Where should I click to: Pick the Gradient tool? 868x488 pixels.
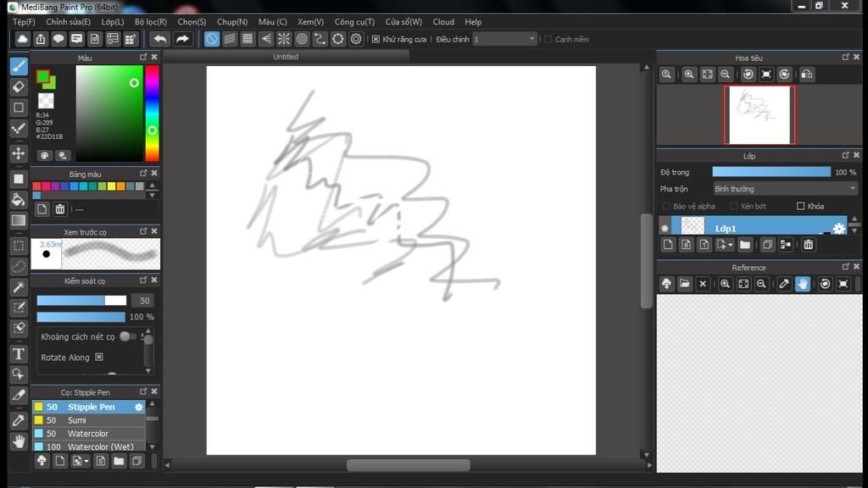19,220
